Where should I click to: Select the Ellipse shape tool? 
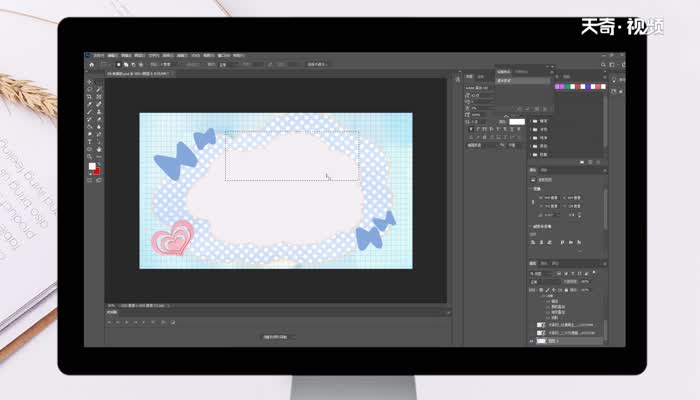point(90,149)
